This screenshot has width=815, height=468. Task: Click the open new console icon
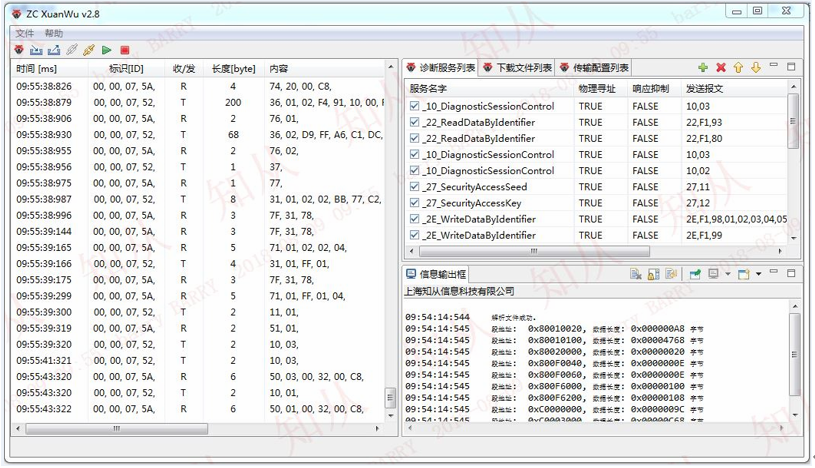[744, 274]
